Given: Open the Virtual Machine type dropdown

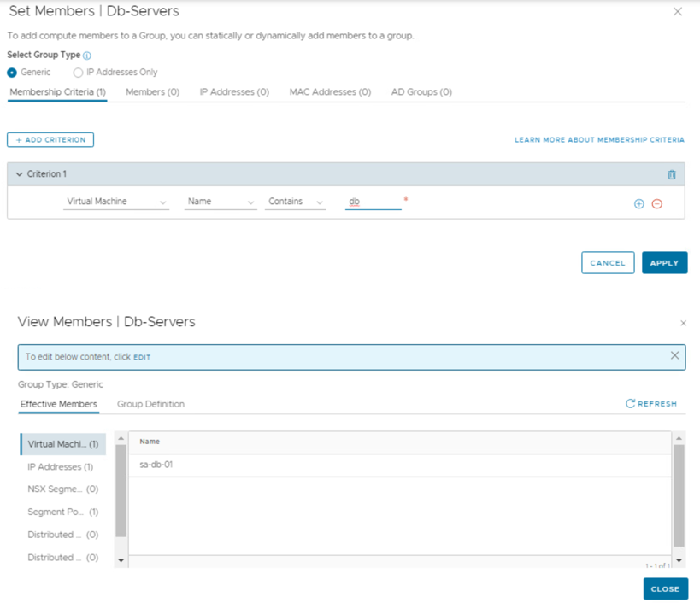Looking at the screenshot, I should point(116,202).
